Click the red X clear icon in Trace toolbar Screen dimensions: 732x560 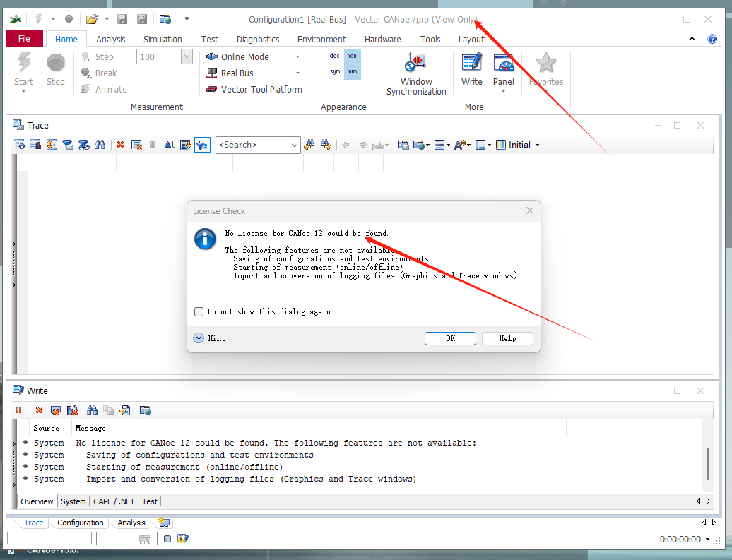(120, 145)
